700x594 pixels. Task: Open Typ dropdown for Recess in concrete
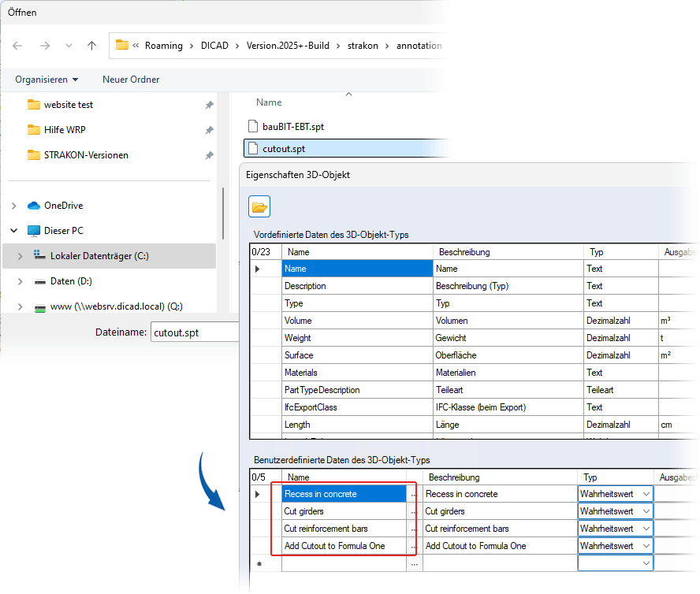click(x=646, y=494)
